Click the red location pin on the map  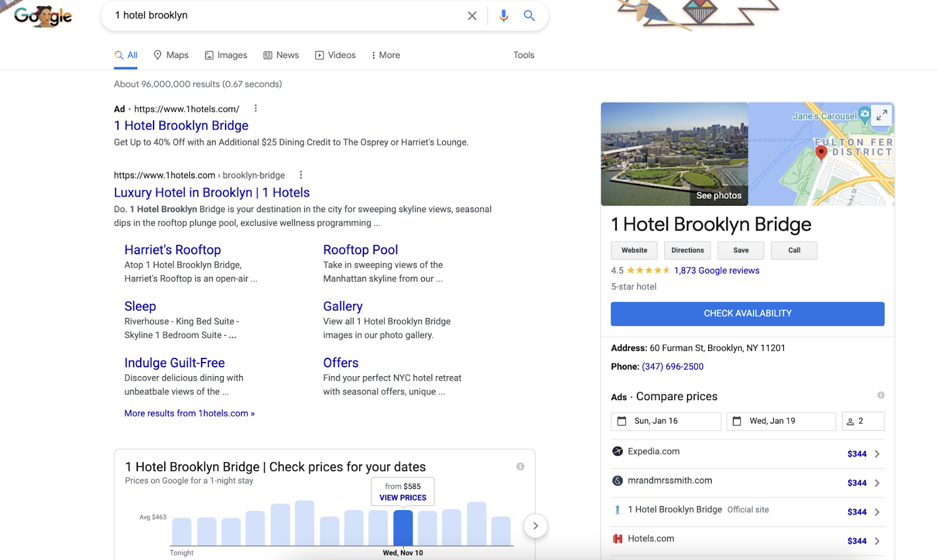pyautogui.click(x=821, y=153)
